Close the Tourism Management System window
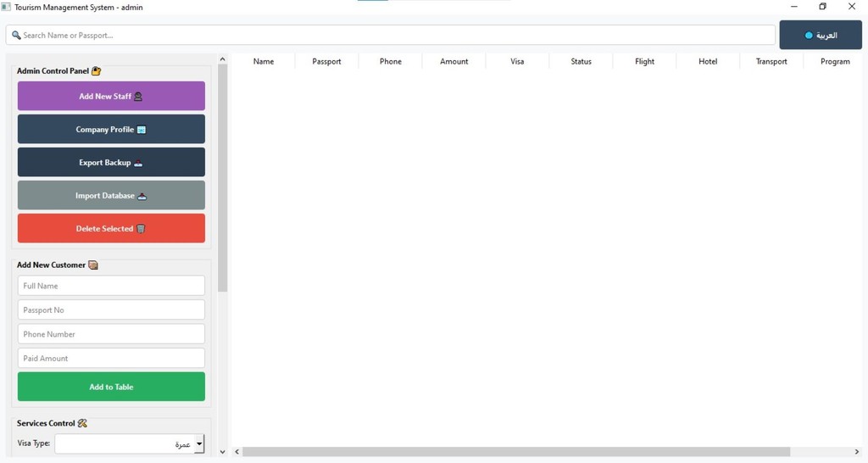 (x=851, y=7)
